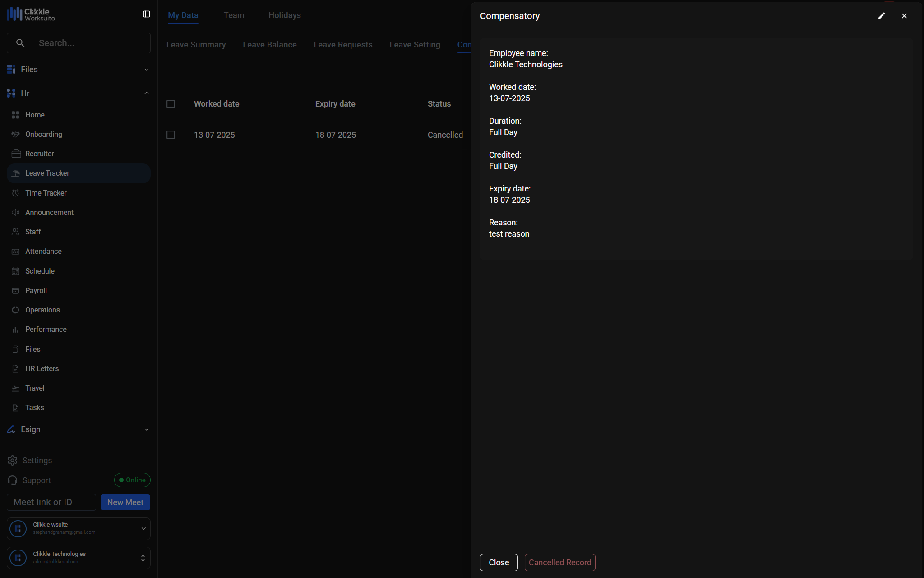
Task: Open the Clikkle-wsuite account dropdown
Action: tap(143, 528)
